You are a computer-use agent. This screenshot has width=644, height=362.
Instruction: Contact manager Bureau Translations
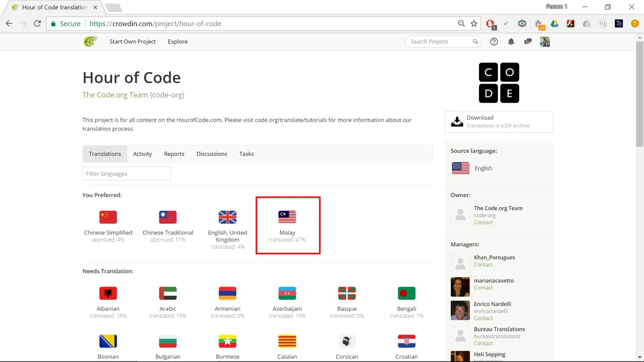483,343
